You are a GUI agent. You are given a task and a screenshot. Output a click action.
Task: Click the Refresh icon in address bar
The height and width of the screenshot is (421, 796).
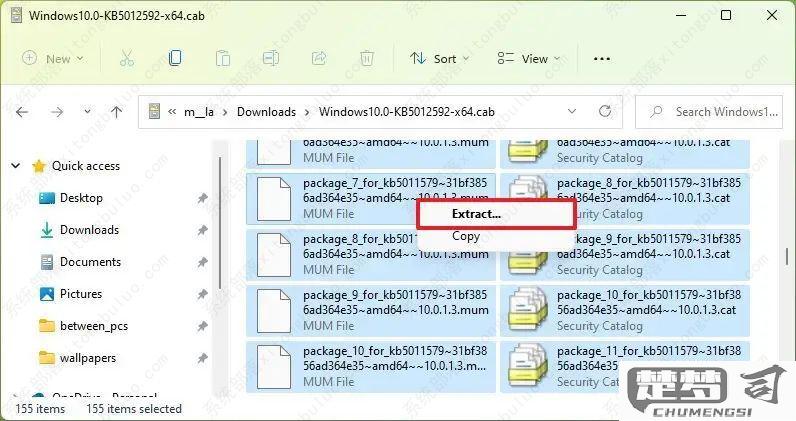click(605, 111)
